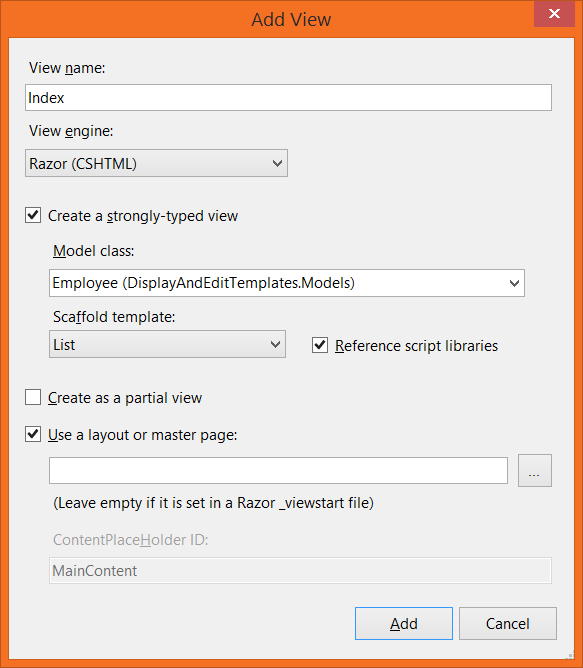Screen dimensions: 583x668
Task: Click the ContentPlaceHolder ID label
Action: pos(130,540)
